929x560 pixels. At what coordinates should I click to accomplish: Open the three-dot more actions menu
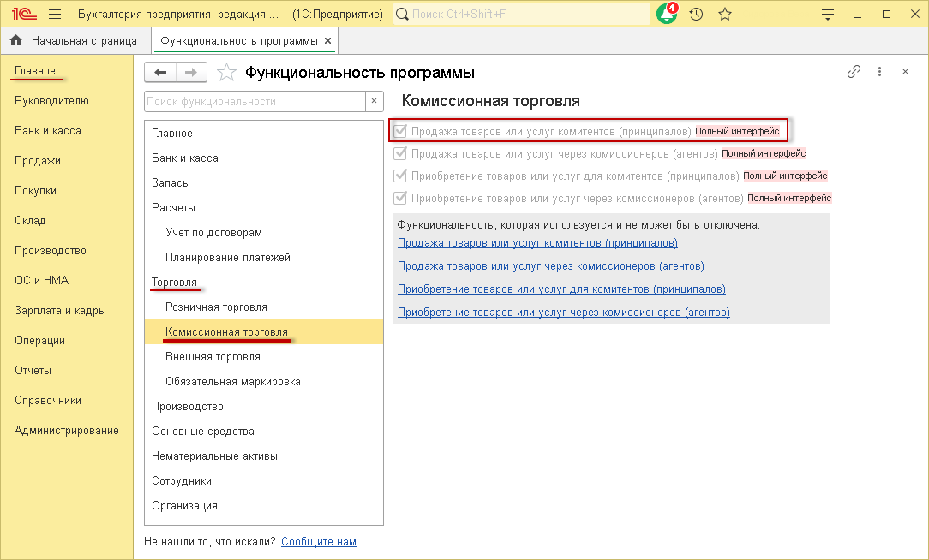pos(879,72)
